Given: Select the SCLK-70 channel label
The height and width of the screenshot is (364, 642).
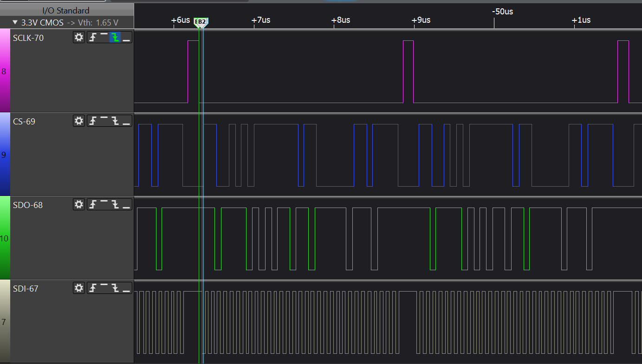Looking at the screenshot, I should click(28, 38).
